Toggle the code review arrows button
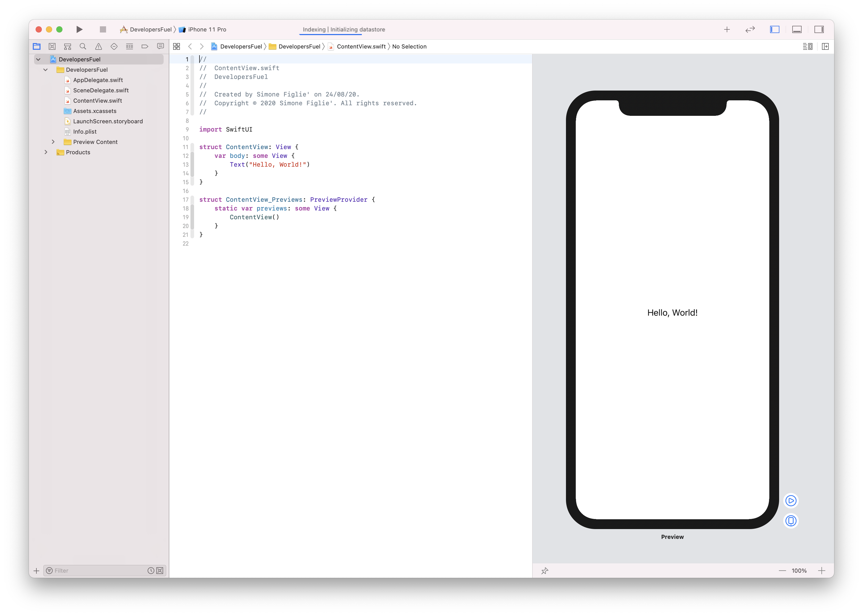 tap(750, 29)
